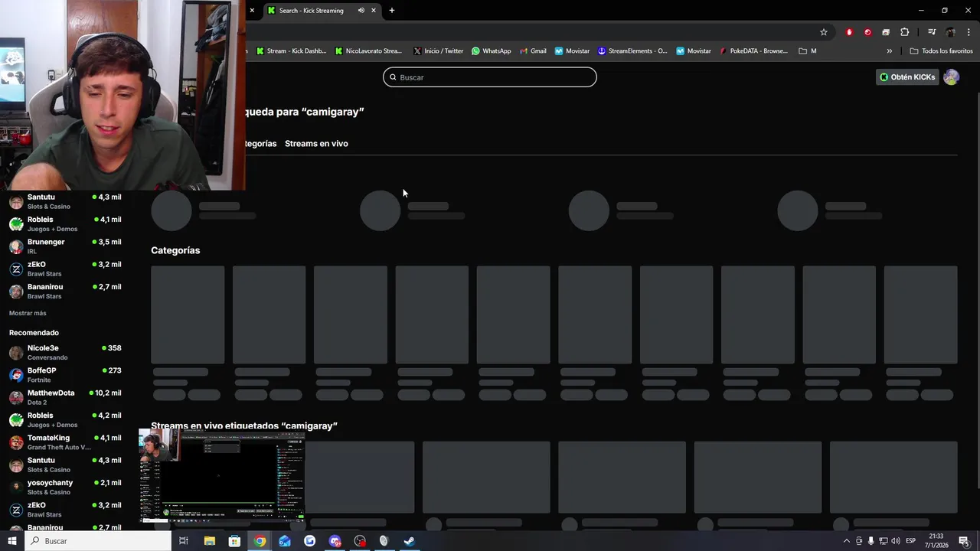Open the volume icon in system tray
The width and height of the screenshot is (980, 551).
pyautogui.click(x=895, y=541)
